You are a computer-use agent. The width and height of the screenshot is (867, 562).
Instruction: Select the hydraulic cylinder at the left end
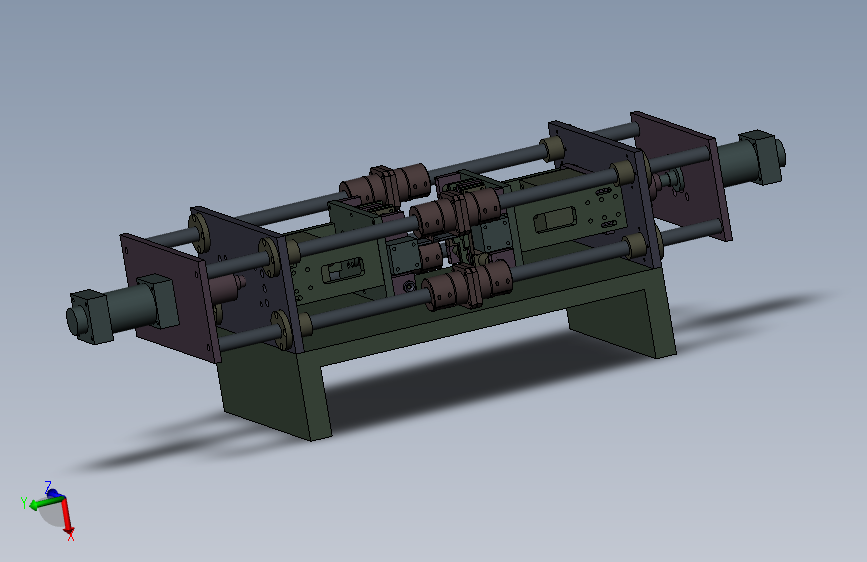point(123,310)
